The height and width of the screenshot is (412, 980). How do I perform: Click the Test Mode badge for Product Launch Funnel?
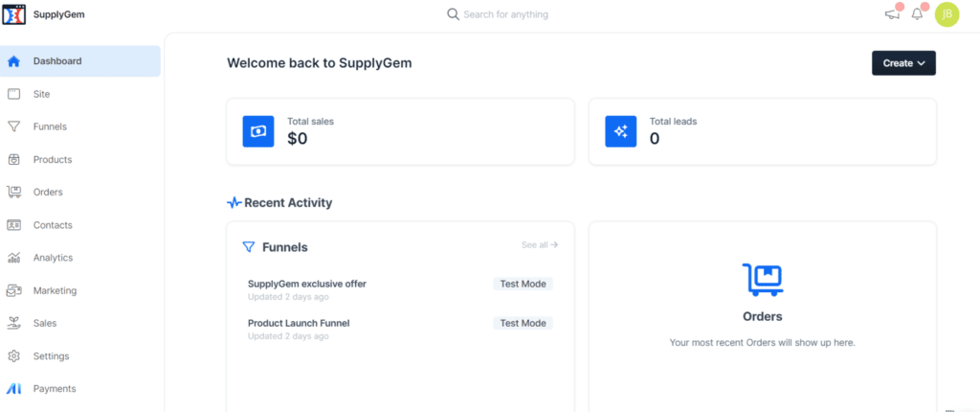(x=523, y=323)
